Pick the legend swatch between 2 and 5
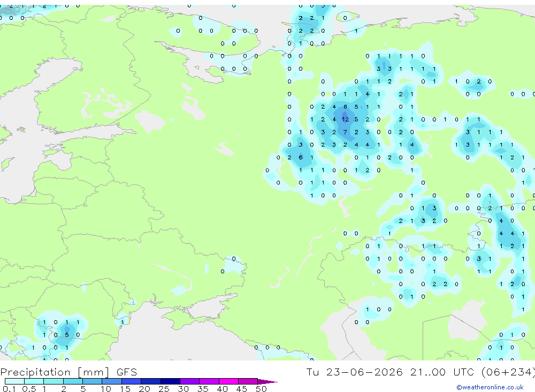 click(x=73, y=381)
